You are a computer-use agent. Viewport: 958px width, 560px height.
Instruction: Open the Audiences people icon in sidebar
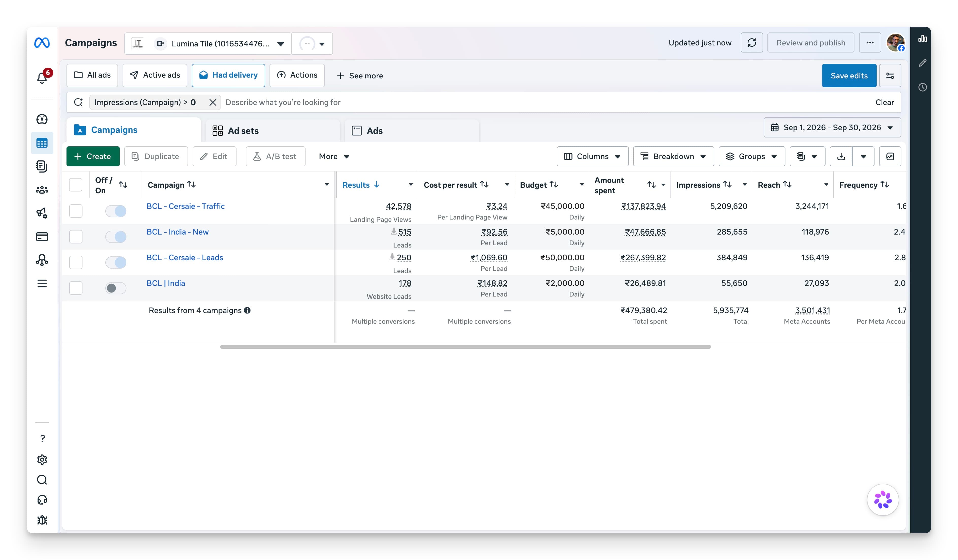coord(42,189)
